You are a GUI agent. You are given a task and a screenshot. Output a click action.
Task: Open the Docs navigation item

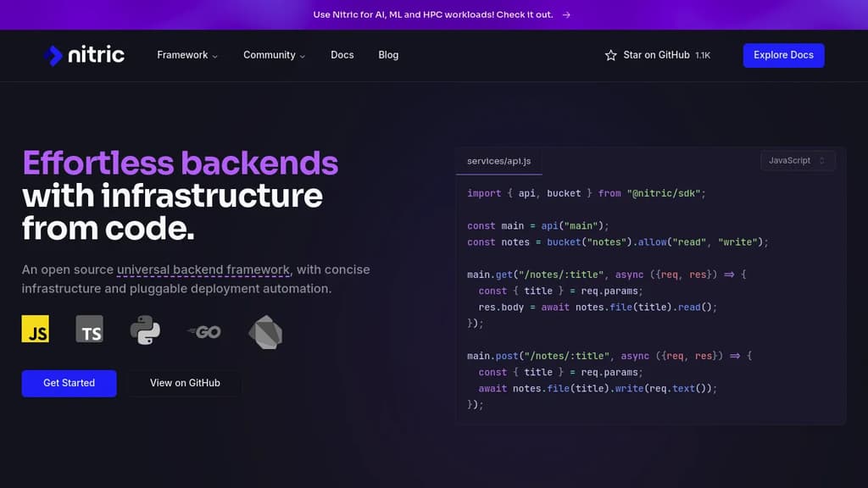tap(342, 54)
